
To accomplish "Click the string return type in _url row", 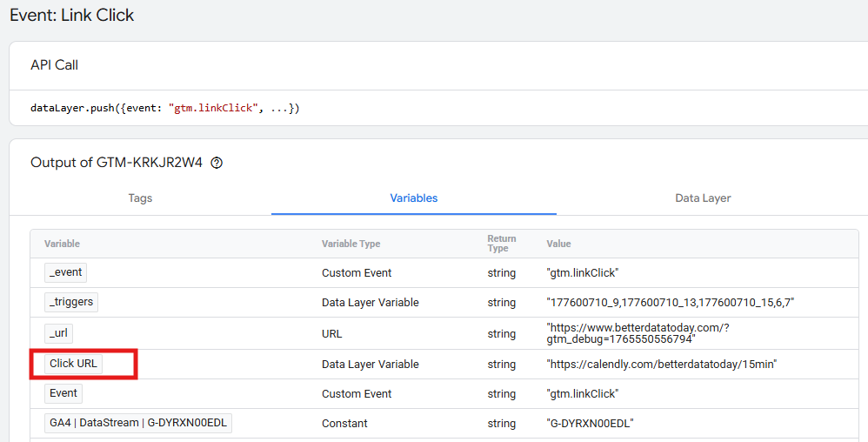I will click(502, 334).
